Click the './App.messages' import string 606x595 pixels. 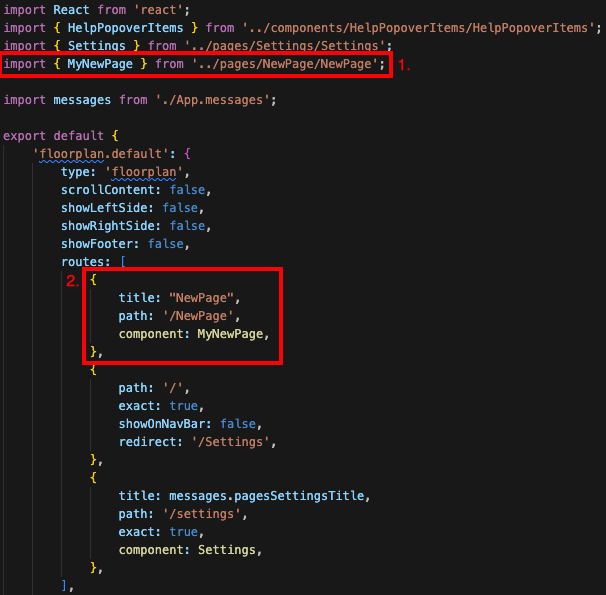213,100
